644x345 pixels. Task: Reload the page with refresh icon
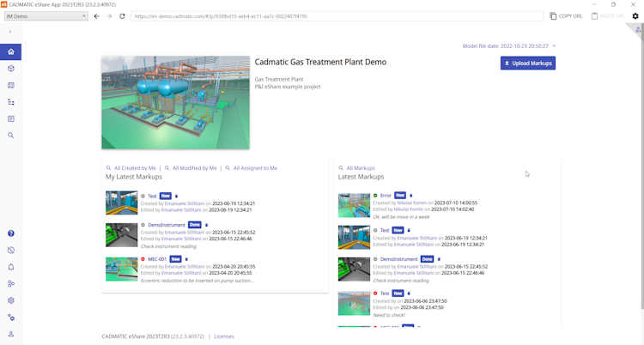(x=122, y=16)
